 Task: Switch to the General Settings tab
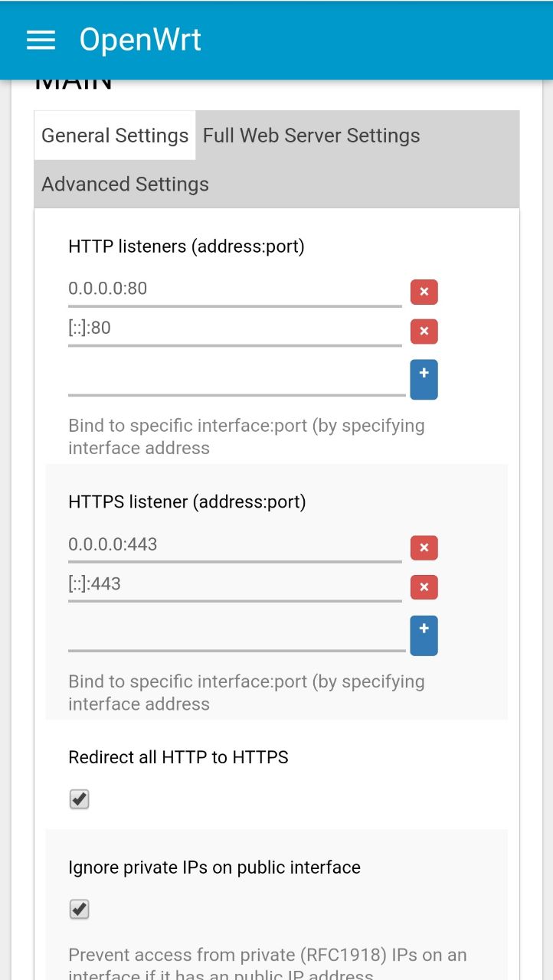[115, 136]
